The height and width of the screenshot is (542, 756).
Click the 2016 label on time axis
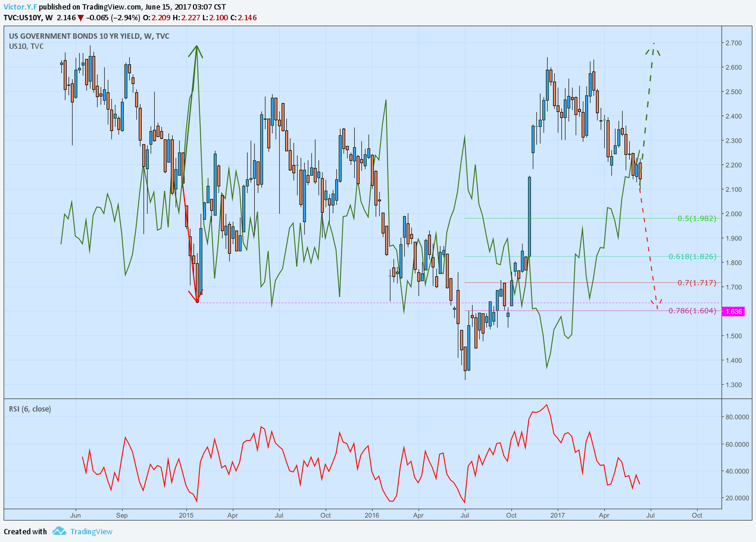click(x=371, y=515)
